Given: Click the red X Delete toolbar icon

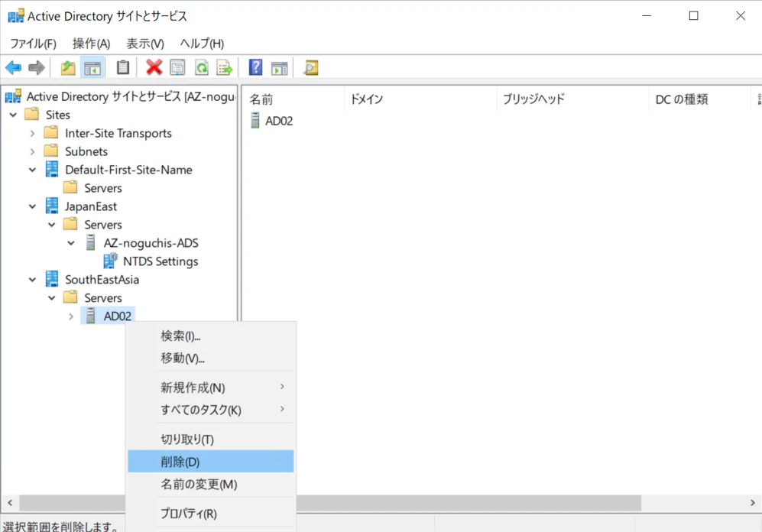Looking at the screenshot, I should 154,67.
